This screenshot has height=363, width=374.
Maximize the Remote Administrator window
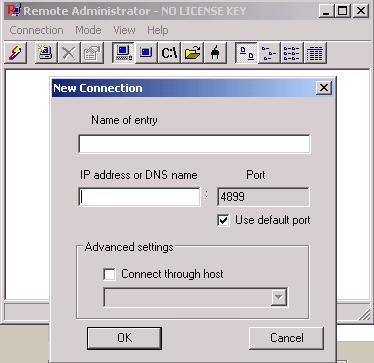tap(342, 11)
